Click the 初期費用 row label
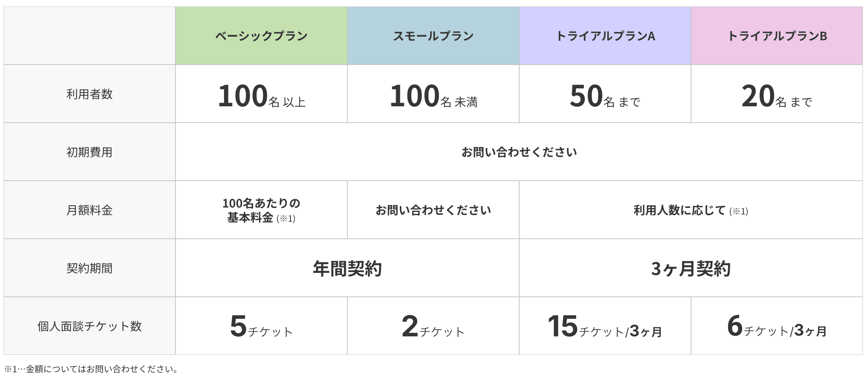 pyautogui.click(x=90, y=152)
